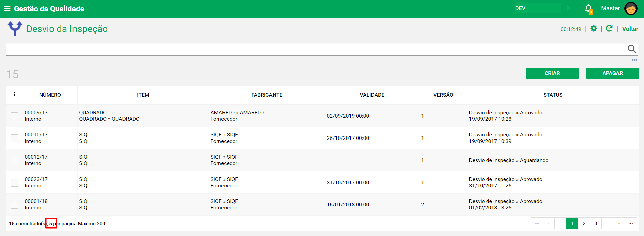The image size is (644, 236).
Task: Sort by FABRICANTE column header
Action: [x=267, y=95]
